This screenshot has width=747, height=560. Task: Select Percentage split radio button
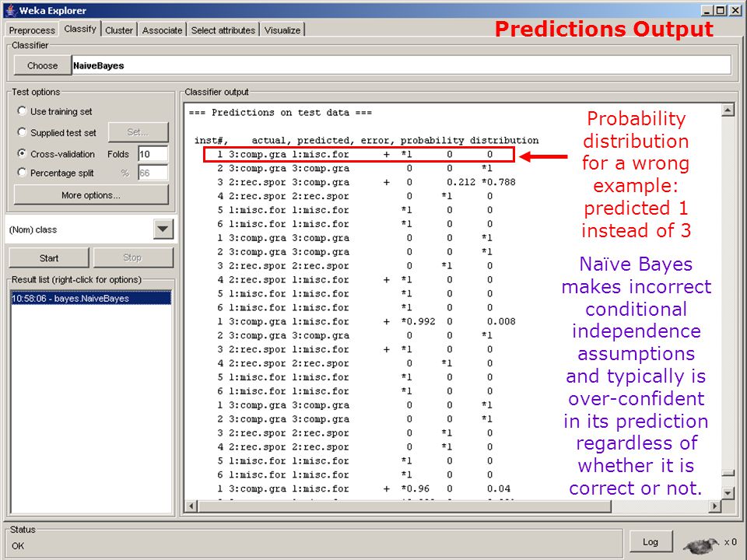click(22, 173)
